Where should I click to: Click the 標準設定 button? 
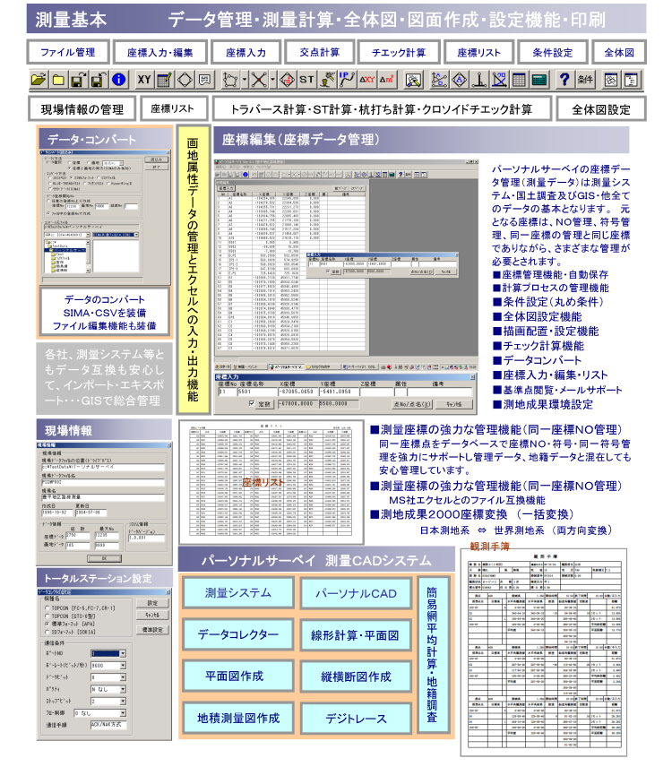coord(152,630)
